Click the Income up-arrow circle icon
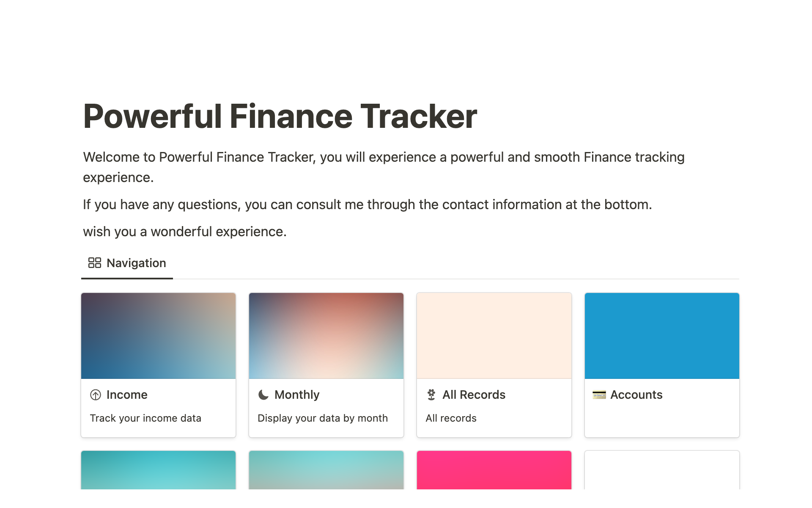 point(96,395)
